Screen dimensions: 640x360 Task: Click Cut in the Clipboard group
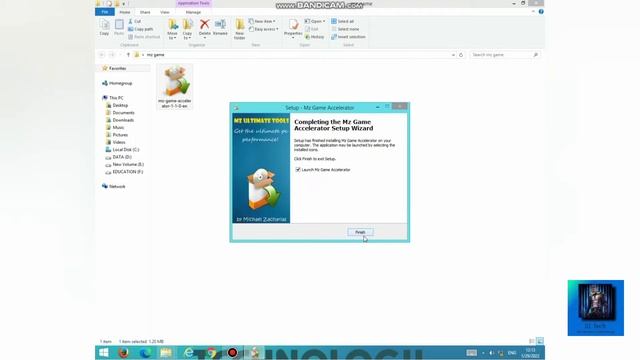[135, 21]
